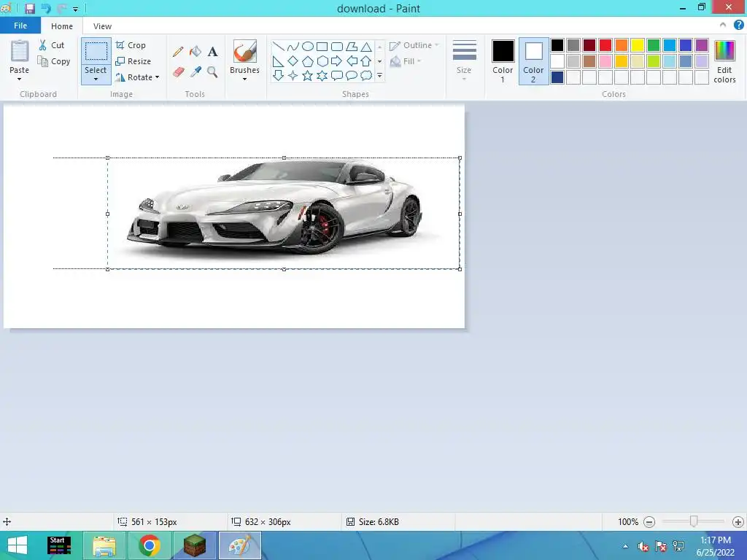
Task: Click the Windows Start logo button
Action: 18,545
